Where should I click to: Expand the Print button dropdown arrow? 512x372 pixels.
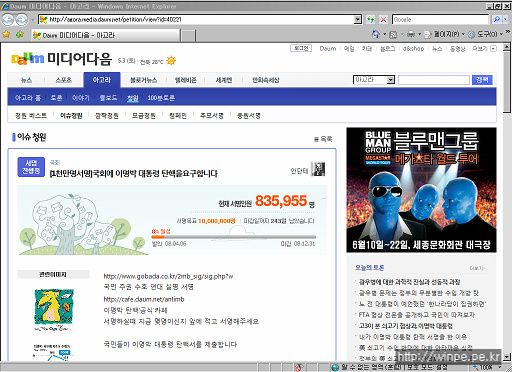point(420,34)
